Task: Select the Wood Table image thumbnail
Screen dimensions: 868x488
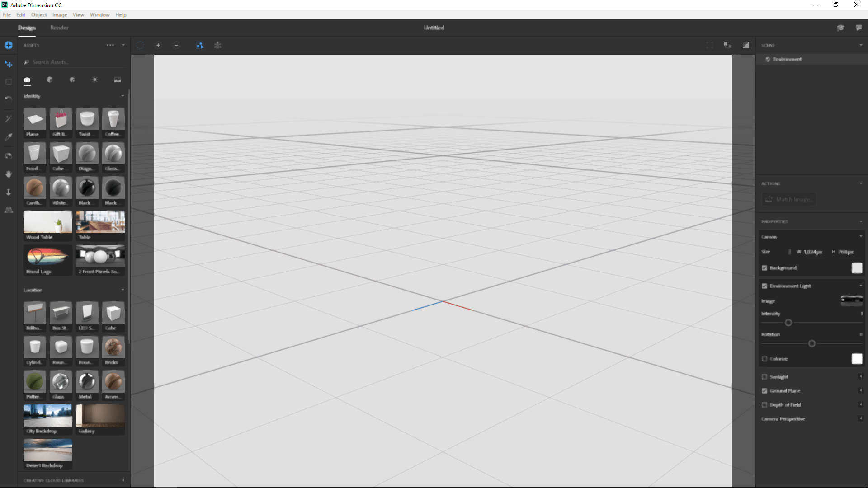Action: click(x=47, y=222)
